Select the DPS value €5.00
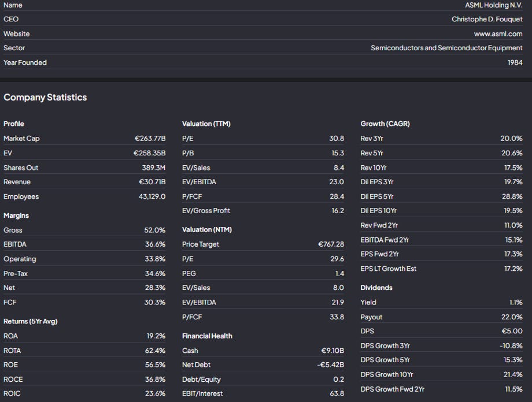This screenshot has height=402, width=532. click(512, 331)
